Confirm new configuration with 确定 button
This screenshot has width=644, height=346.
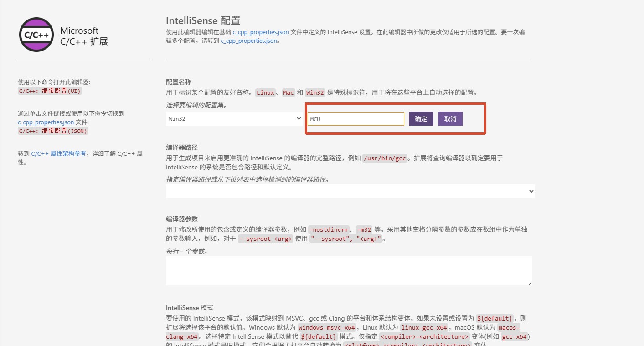coord(421,119)
